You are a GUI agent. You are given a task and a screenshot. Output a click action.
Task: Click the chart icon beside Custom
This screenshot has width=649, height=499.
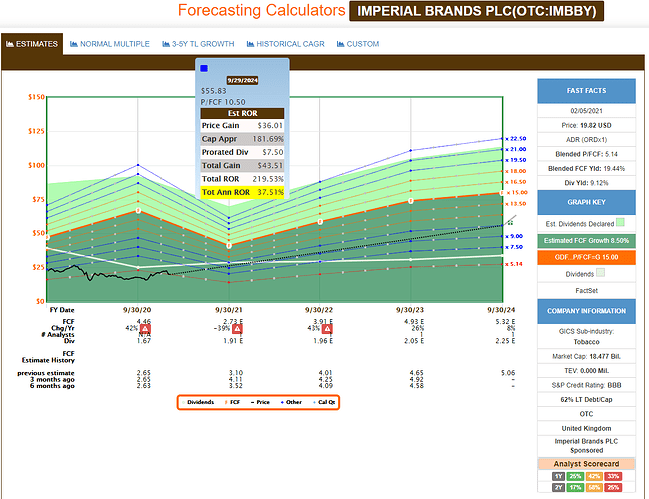pos(341,44)
